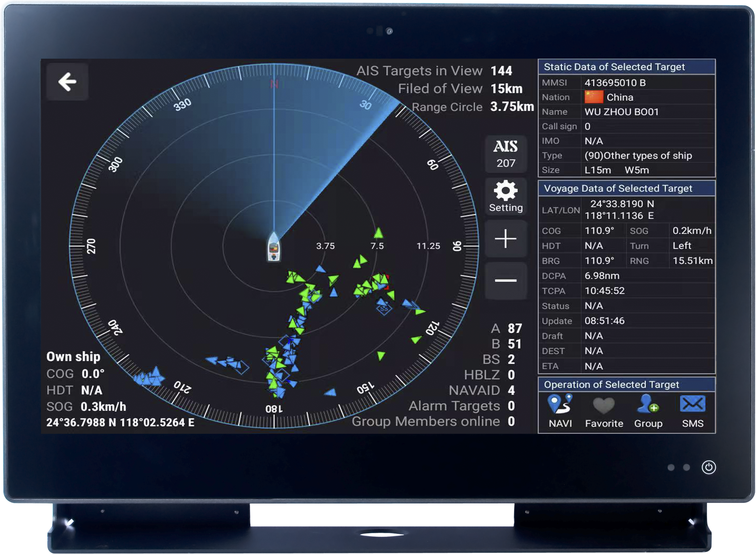Viewport: 756px width, 554px height.
Task: Click the ship name WU ZHOU BO01
Action: click(x=622, y=112)
